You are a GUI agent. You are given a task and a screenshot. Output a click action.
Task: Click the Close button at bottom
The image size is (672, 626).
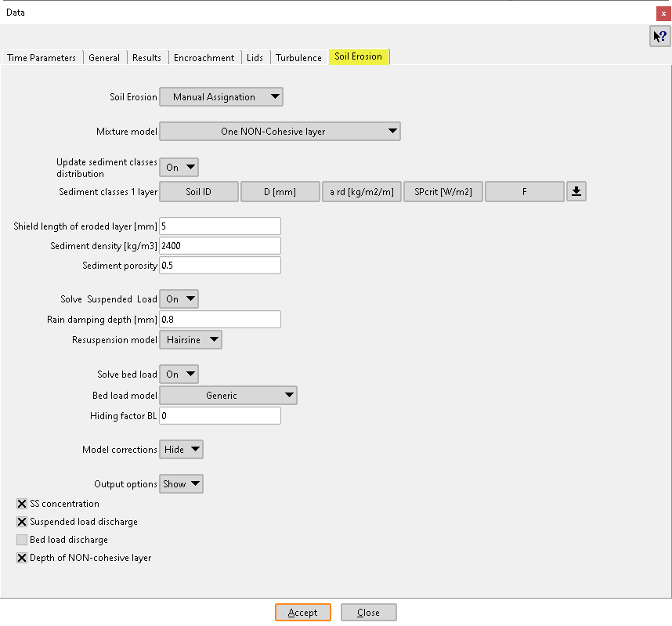click(368, 613)
